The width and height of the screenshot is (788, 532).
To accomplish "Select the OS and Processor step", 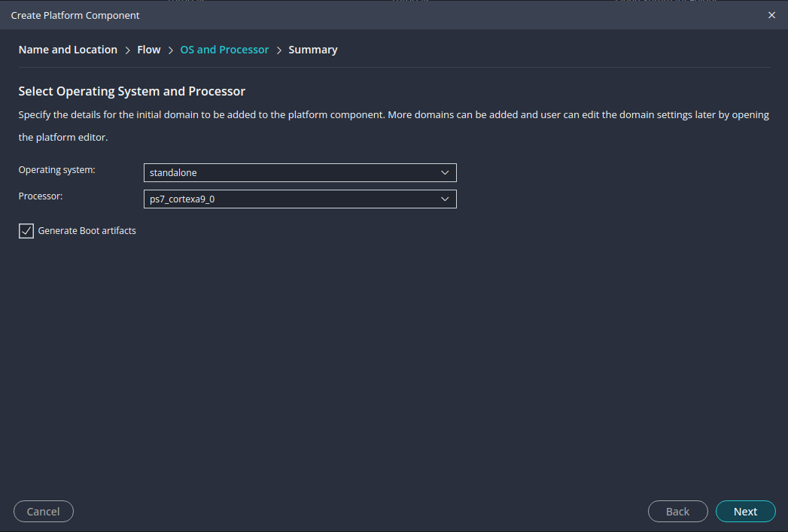I will point(224,50).
